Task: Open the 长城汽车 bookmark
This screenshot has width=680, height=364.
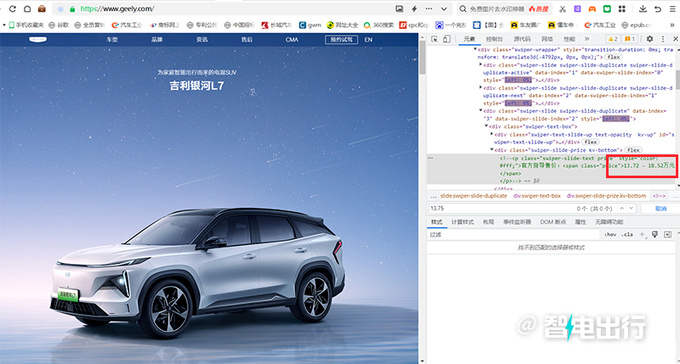Action: pyautogui.click(x=277, y=25)
